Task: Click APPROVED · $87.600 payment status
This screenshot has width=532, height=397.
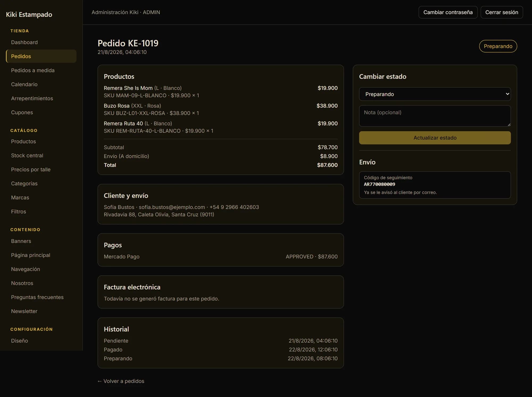Action: (x=311, y=257)
